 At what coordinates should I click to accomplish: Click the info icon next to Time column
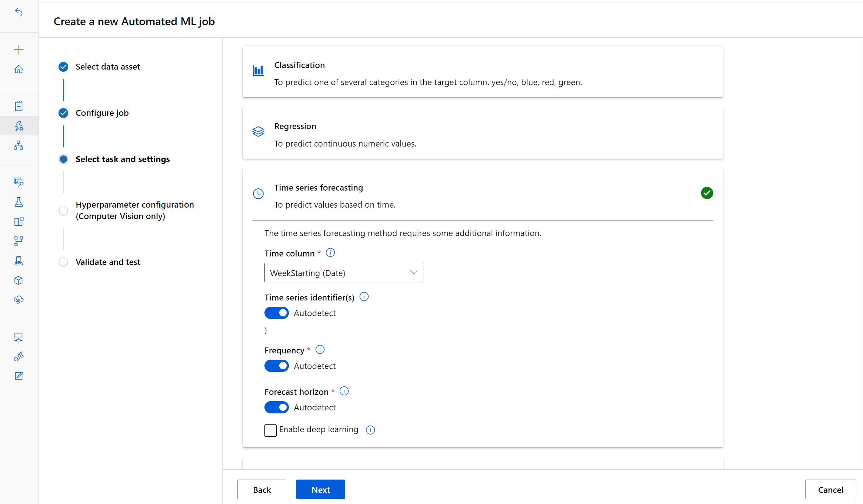331,253
